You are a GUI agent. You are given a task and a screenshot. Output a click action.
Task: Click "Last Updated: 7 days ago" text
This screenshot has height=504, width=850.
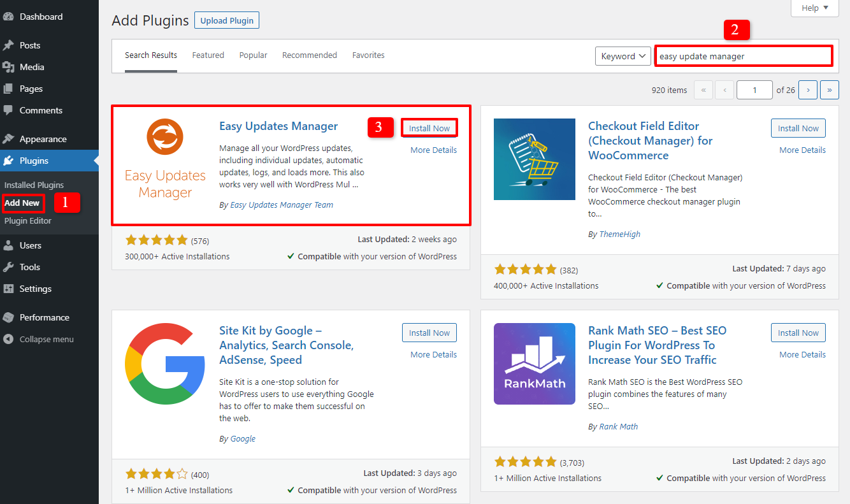click(779, 268)
